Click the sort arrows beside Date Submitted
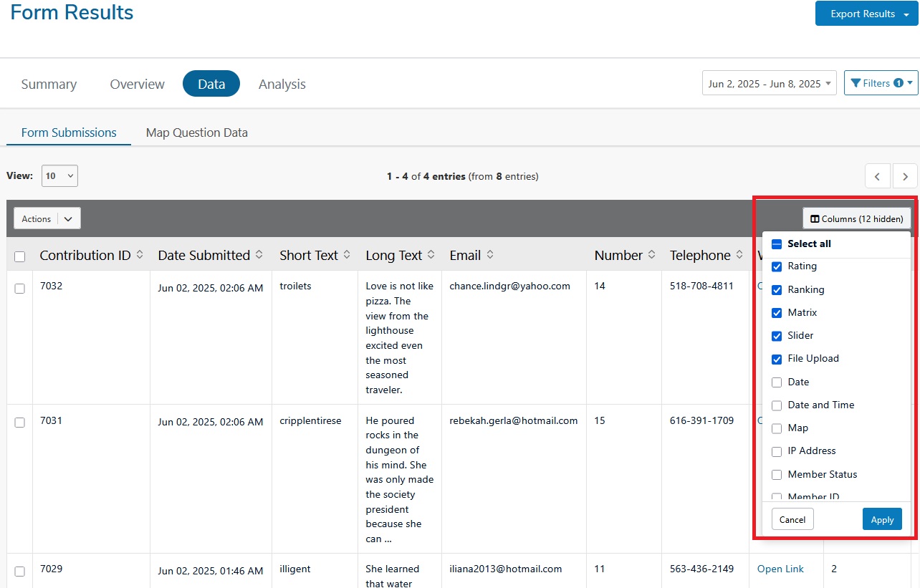Screen dimensions: 920x588 click(x=260, y=255)
